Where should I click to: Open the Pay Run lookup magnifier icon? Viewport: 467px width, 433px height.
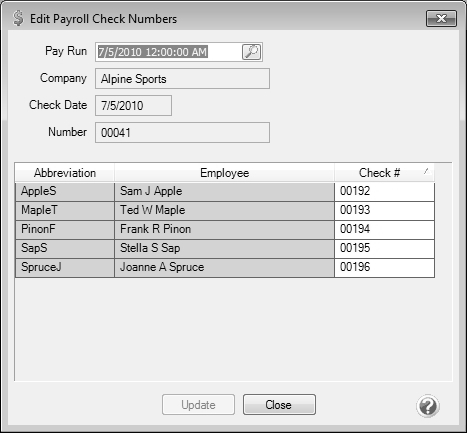tap(251, 52)
